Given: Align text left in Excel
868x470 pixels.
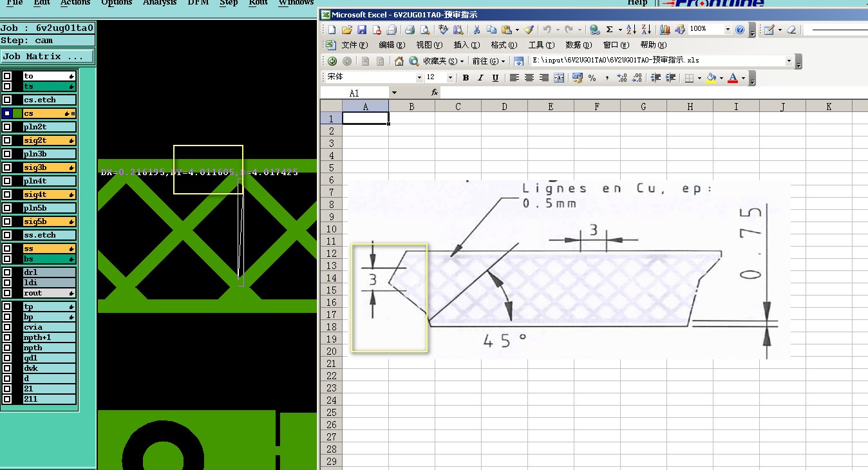Looking at the screenshot, I should (514, 78).
